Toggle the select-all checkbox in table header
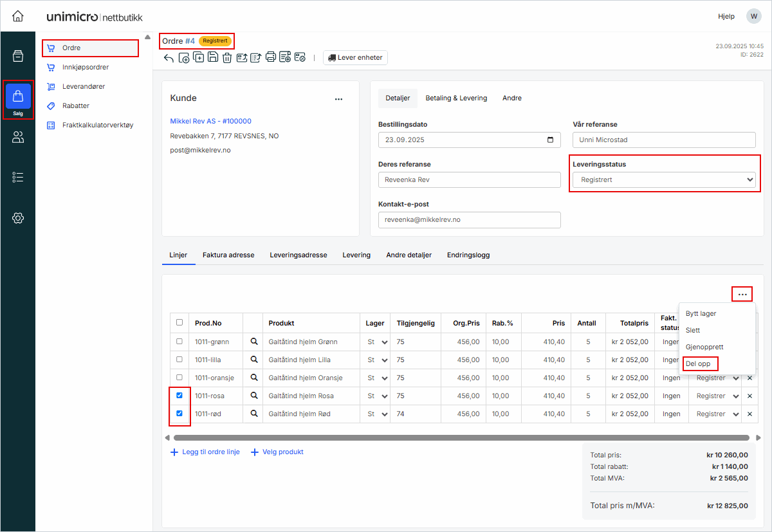 pos(179,323)
